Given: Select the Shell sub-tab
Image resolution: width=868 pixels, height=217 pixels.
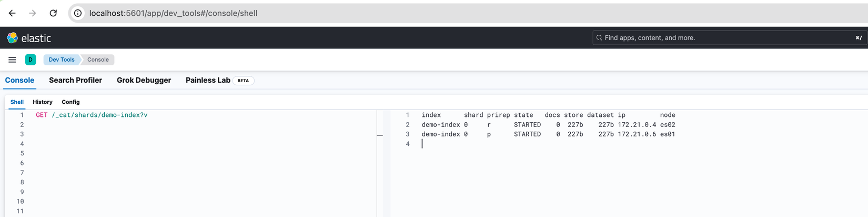Looking at the screenshot, I should coord(17,102).
